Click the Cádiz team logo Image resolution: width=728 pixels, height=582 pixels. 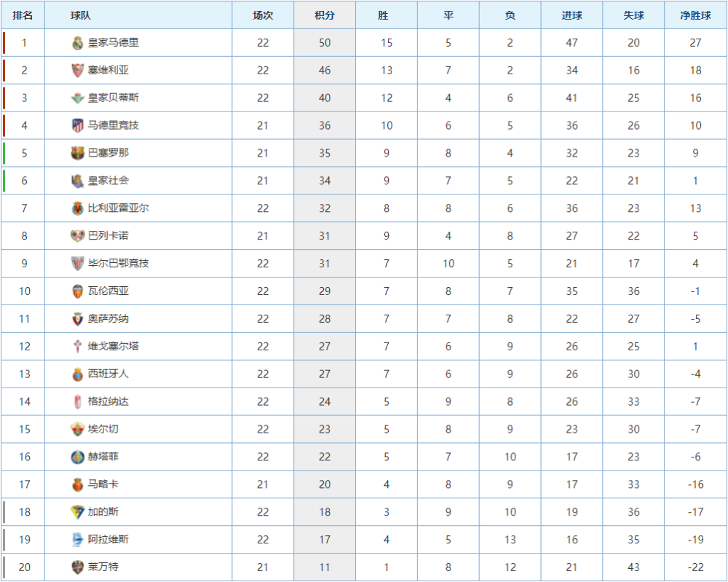pos(77,512)
